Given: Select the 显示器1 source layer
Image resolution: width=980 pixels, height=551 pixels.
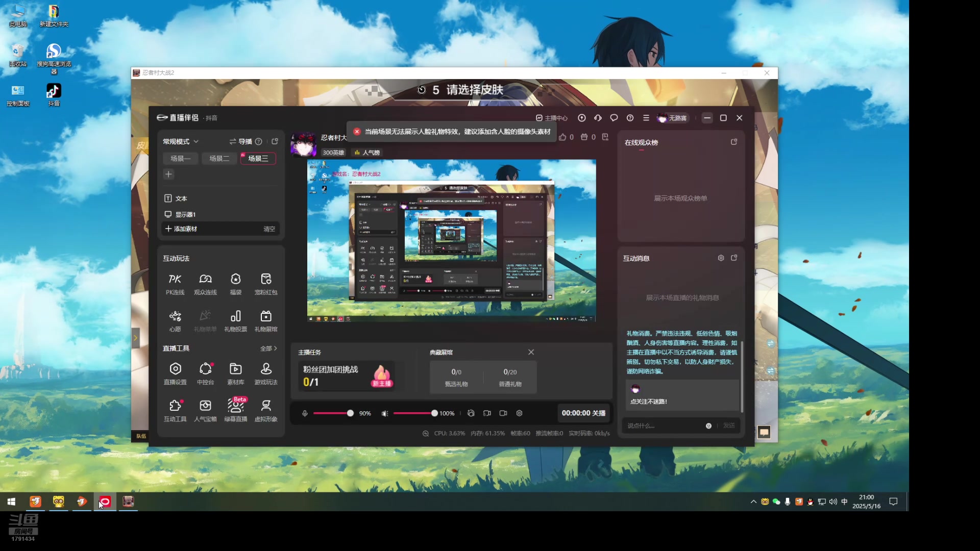Looking at the screenshot, I should coord(221,214).
